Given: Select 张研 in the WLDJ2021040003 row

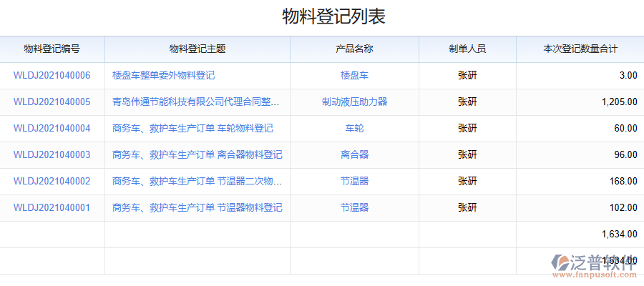Looking at the screenshot, I should coord(467,154).
